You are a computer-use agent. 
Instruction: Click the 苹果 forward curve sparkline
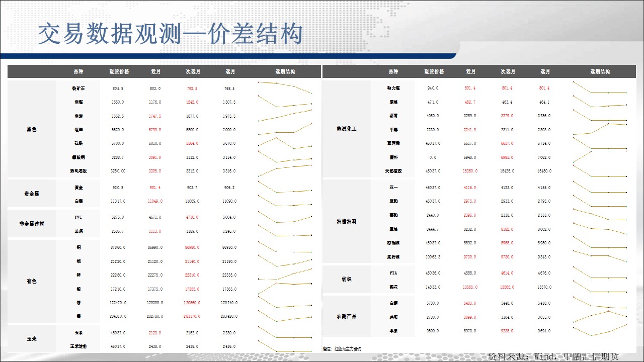click(600, 330)
